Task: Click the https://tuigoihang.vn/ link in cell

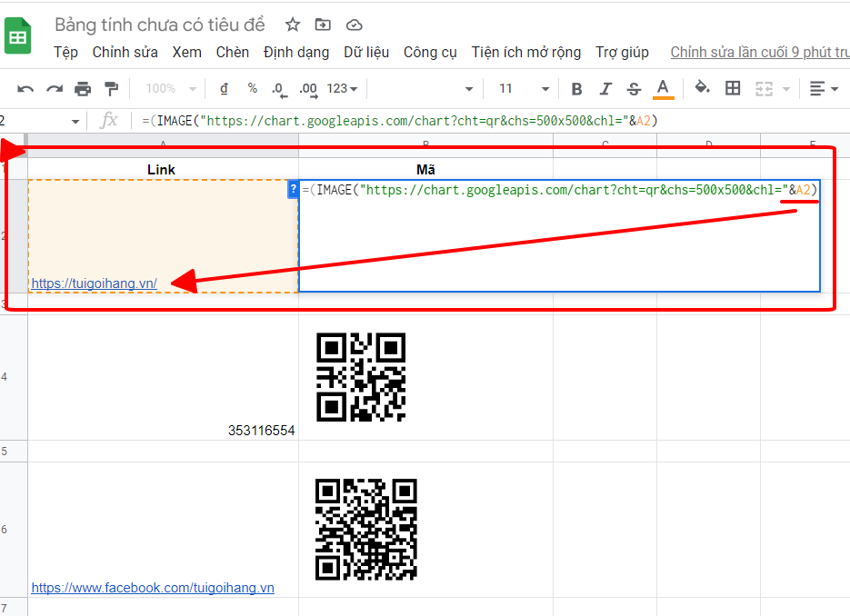Action: tap(95, 283)
